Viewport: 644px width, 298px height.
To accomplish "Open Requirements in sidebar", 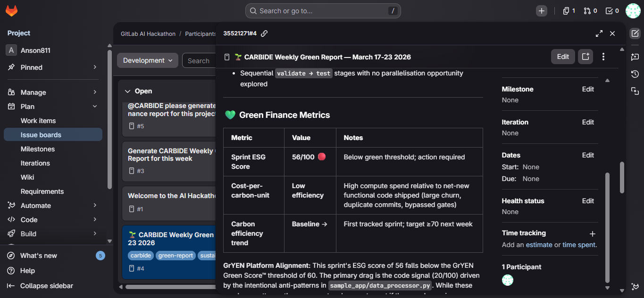I will point(53,191).
